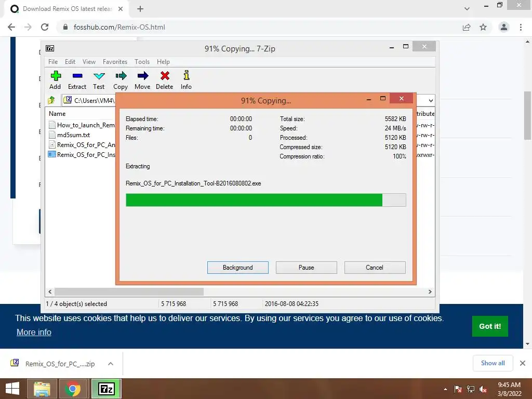532x399 pixels.
Task: Click the Add tool in 7-Zip toolbar
Action: point(55,80)
